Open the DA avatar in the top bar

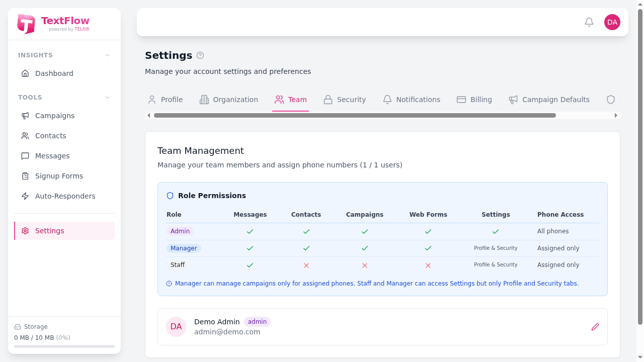[x=612, y=22]
